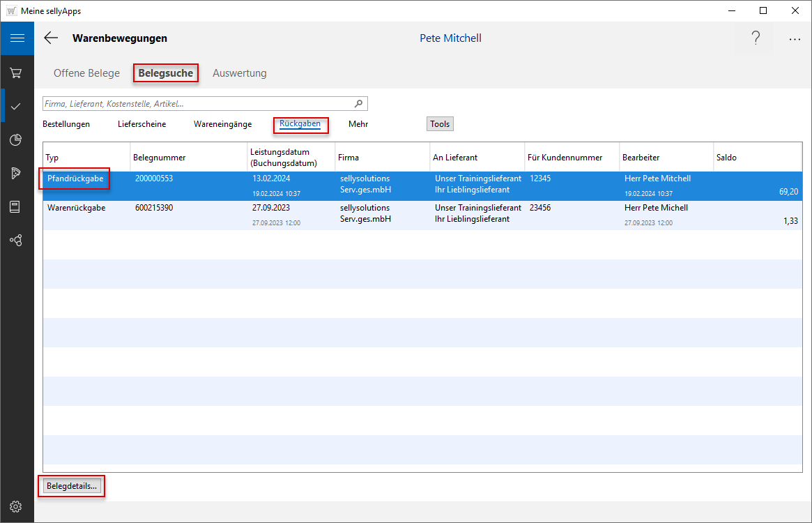
Task: Go back using the arrow icon
Action: [51, 38]
